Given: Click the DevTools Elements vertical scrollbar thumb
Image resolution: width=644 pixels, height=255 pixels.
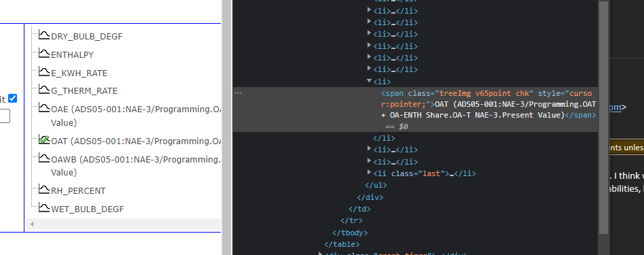Looking at the screenshot, I should point(603,117).
